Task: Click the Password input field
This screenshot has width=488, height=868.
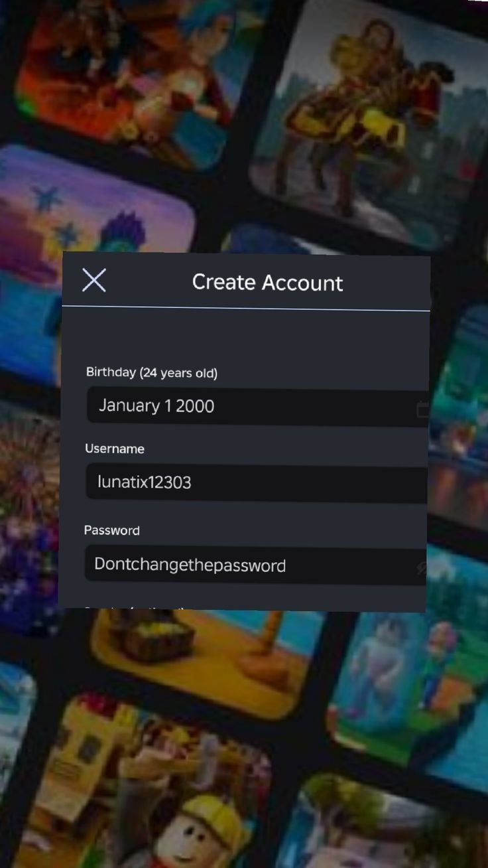Action: point(256,565)
